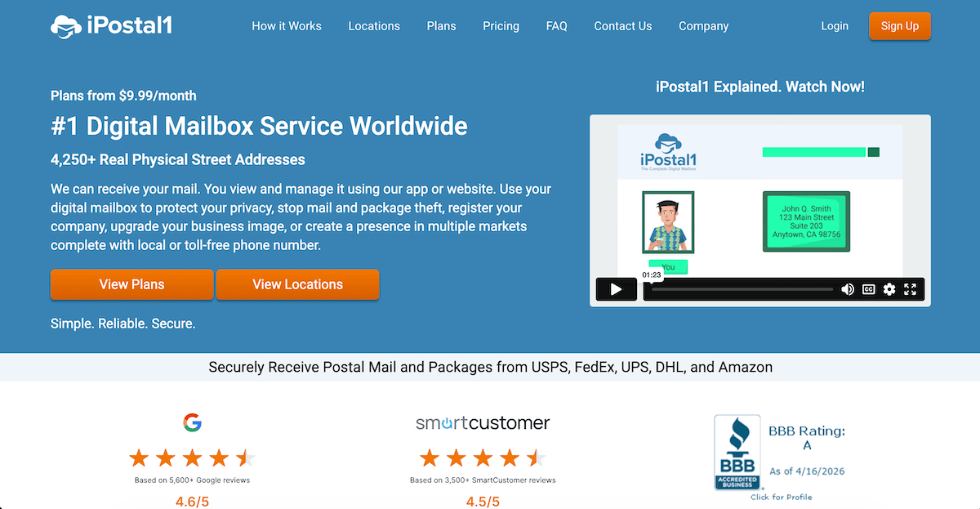
Task: Click the Login link
Action: pos(835,26)
